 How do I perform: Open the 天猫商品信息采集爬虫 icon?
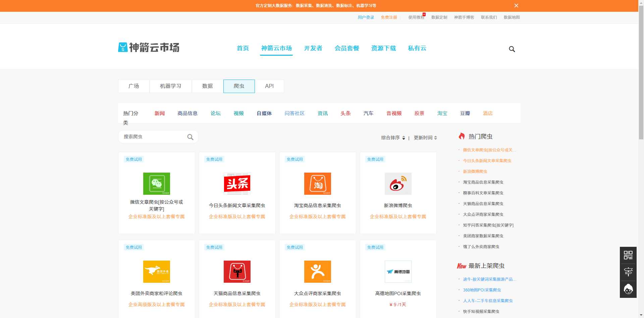[x=237, y=272]
